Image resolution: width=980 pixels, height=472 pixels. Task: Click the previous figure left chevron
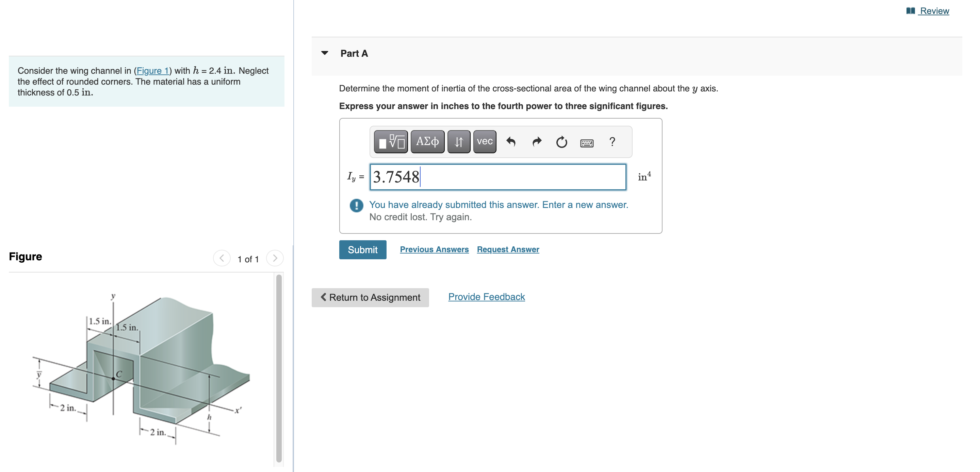coord(222,258)
